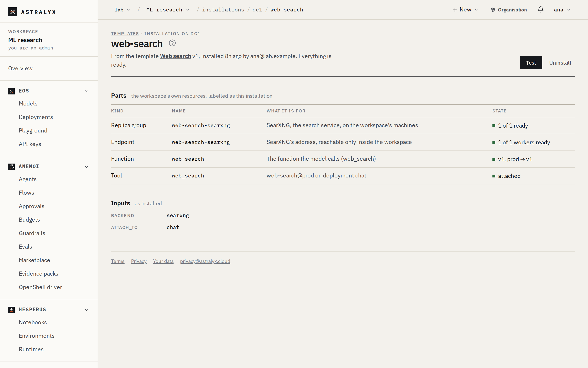Open API keys page
This screenshot has width=588, height=368.
coord(30,144)
